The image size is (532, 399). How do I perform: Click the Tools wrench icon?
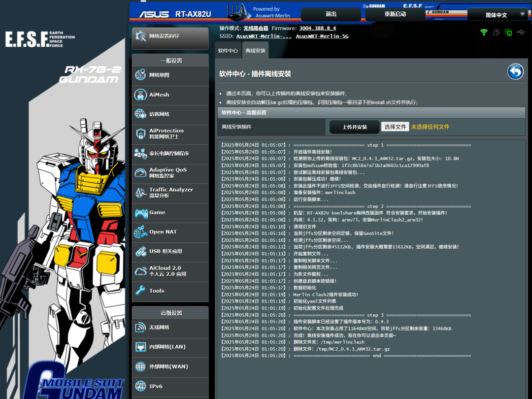[140, 291]
